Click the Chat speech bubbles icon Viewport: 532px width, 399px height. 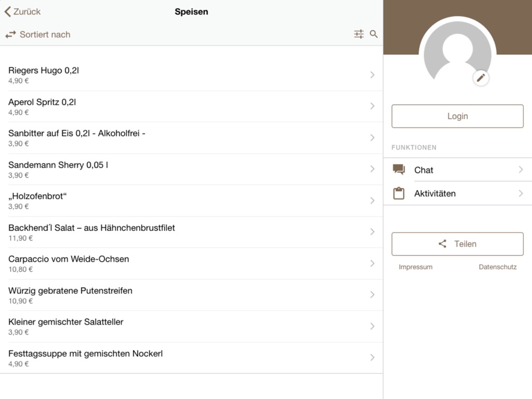point(398,169)
